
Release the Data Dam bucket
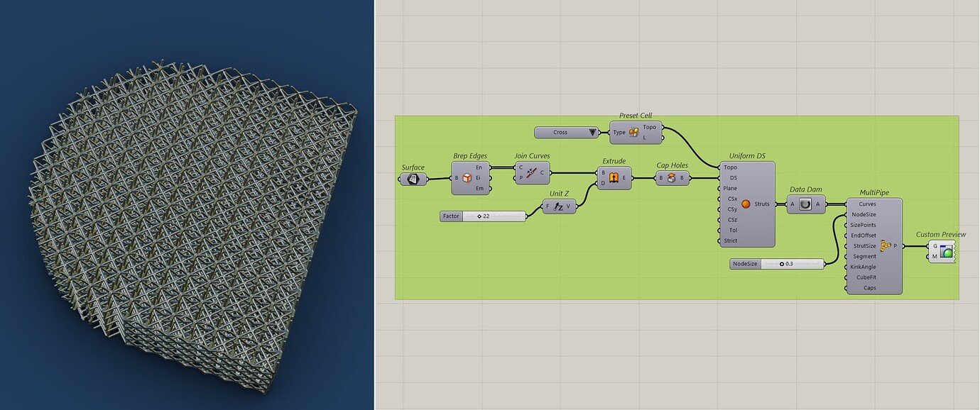coord(806,204)
